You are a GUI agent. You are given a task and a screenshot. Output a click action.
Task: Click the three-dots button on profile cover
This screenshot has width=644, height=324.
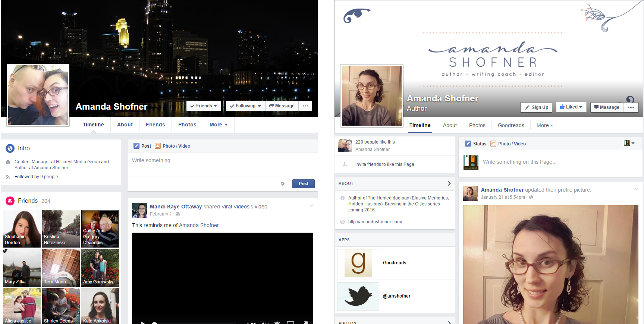(305, 106)
